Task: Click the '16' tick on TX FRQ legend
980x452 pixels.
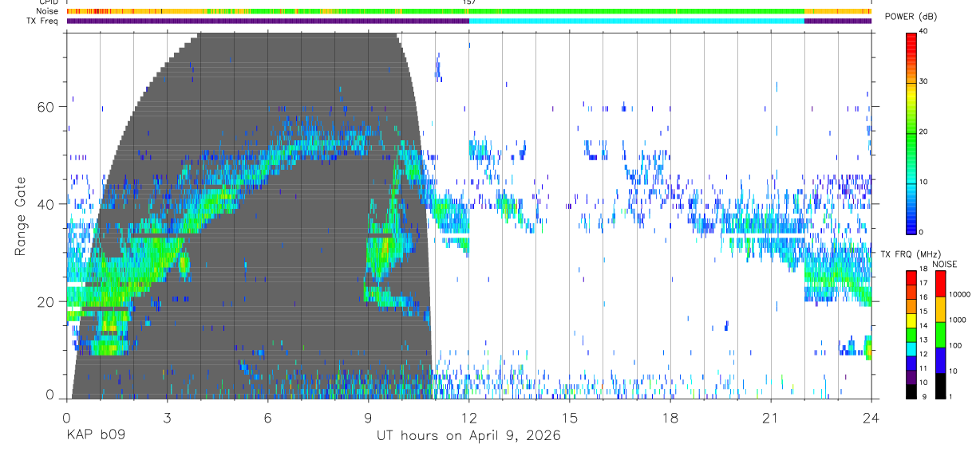Action: (x=924, y=297)
